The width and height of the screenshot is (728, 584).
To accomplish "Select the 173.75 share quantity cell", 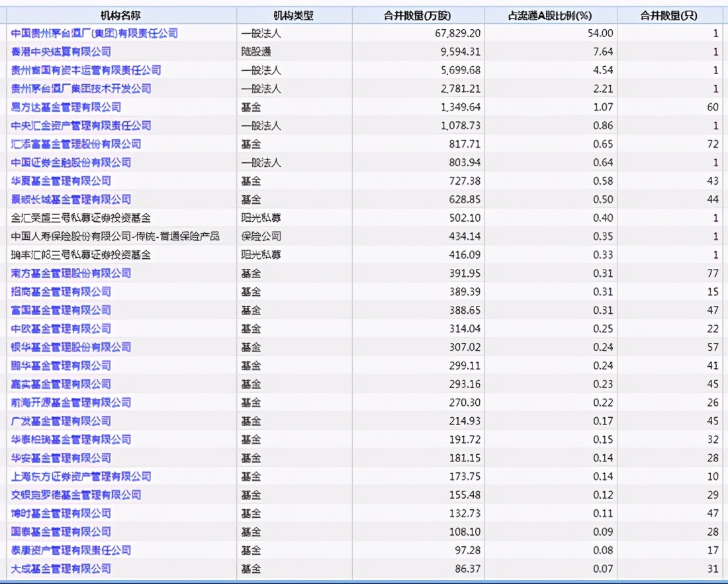I will coord(465,477).
